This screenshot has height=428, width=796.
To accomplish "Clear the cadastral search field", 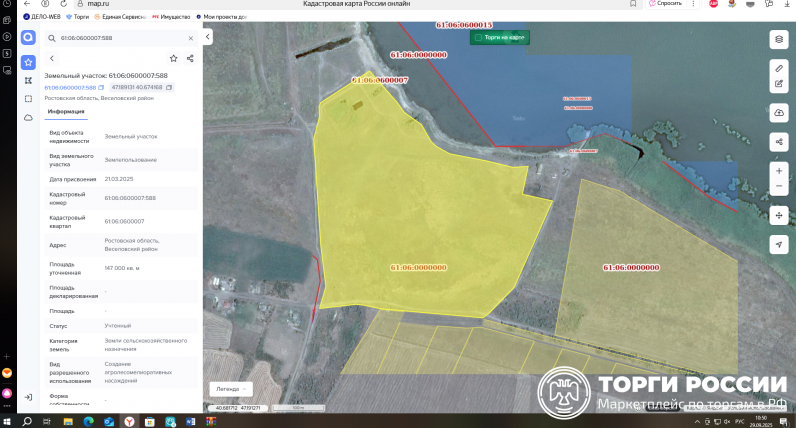I will [189, 37].
